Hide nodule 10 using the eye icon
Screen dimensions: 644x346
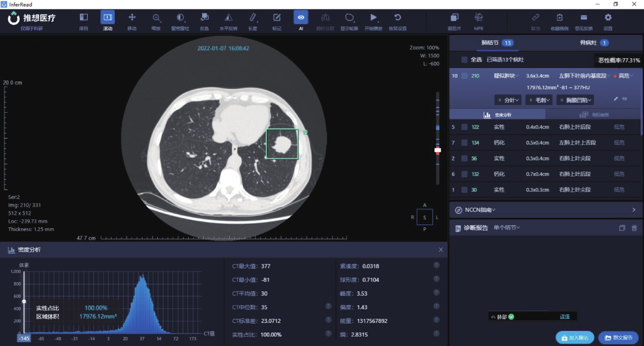tap(625, 99)
